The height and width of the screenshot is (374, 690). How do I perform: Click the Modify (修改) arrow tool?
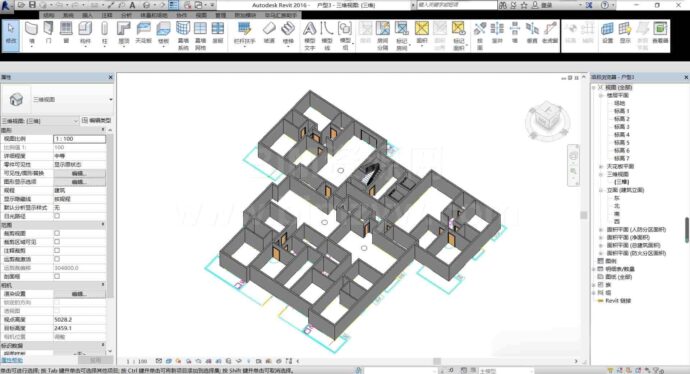click(x=11, y=33)
